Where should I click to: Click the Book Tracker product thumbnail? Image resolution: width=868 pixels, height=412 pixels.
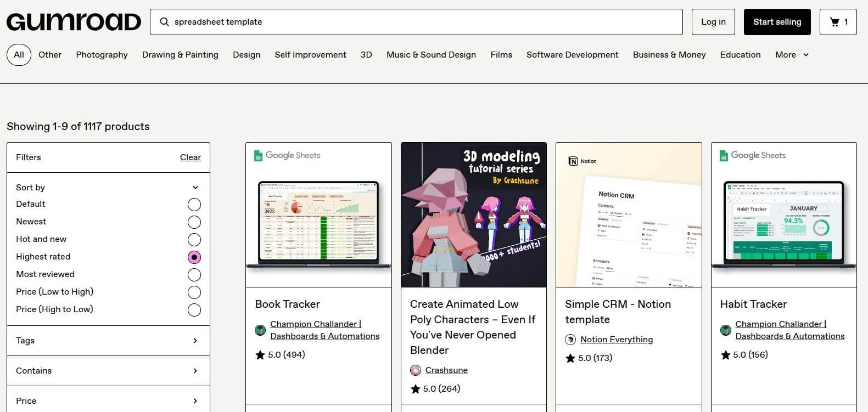pyautogui.click(x=318, y=215)
